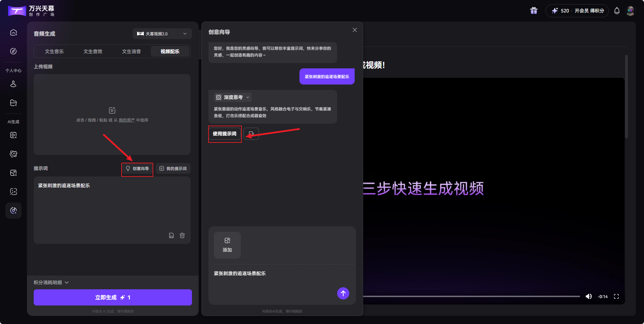The width and height of the screenshot is (644, 324).
Task: Mute the video with the volume icon
Action: (589, 296)
